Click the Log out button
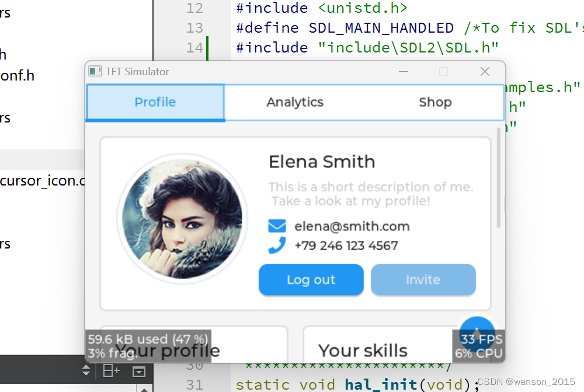584x392 pixels. (x=311, y=279)
